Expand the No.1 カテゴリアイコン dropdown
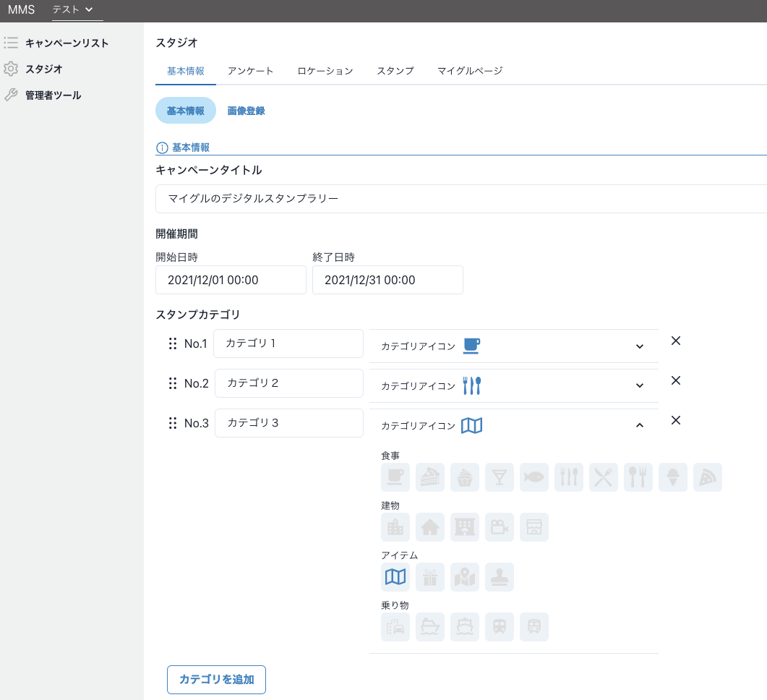The image size is (767, 700). click(639, 346)
